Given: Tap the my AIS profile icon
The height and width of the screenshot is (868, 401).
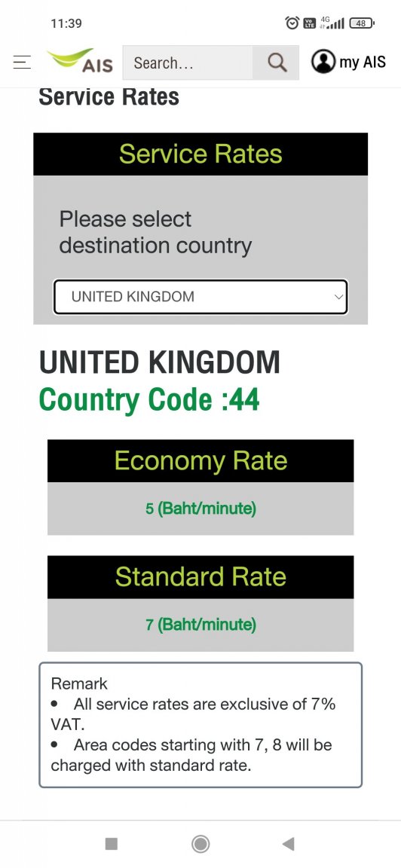Looking at the screenshot, I should 323,62.
